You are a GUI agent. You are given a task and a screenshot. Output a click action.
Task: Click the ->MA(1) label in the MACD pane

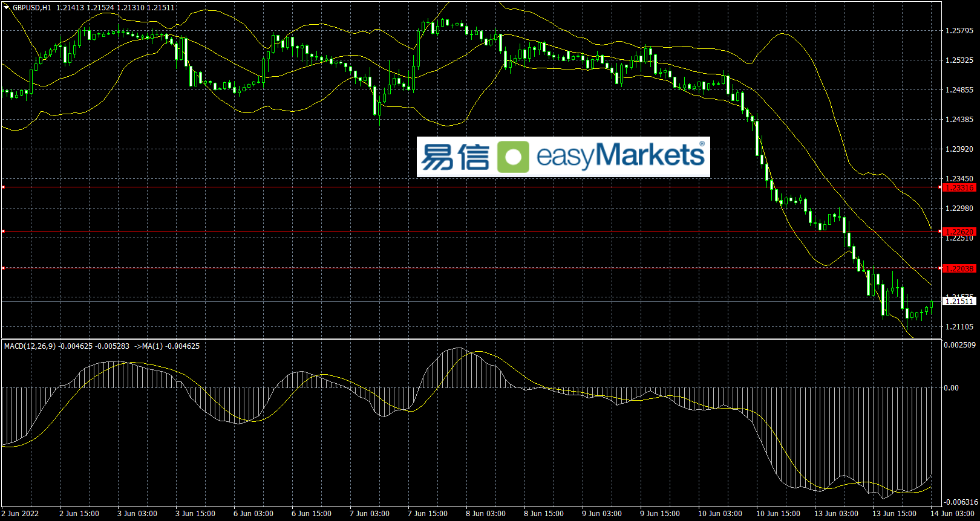point(149,346)
